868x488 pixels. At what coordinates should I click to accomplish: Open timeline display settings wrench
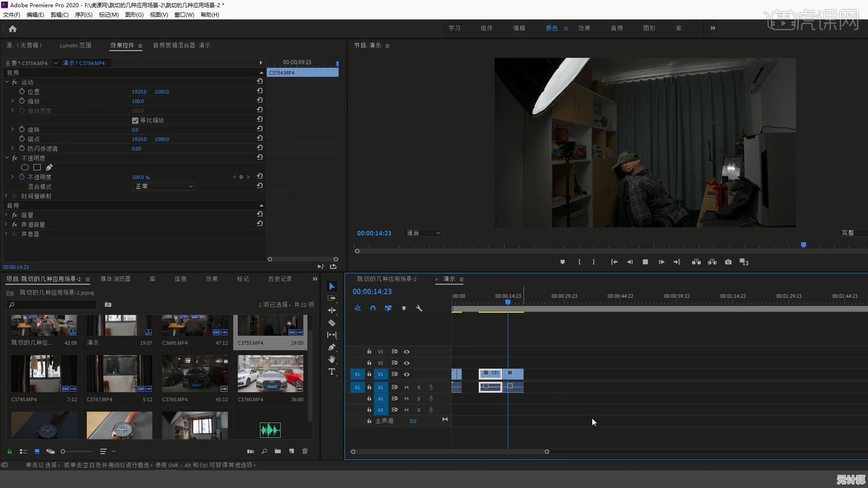pyautogui.click(x=419, y=308)
